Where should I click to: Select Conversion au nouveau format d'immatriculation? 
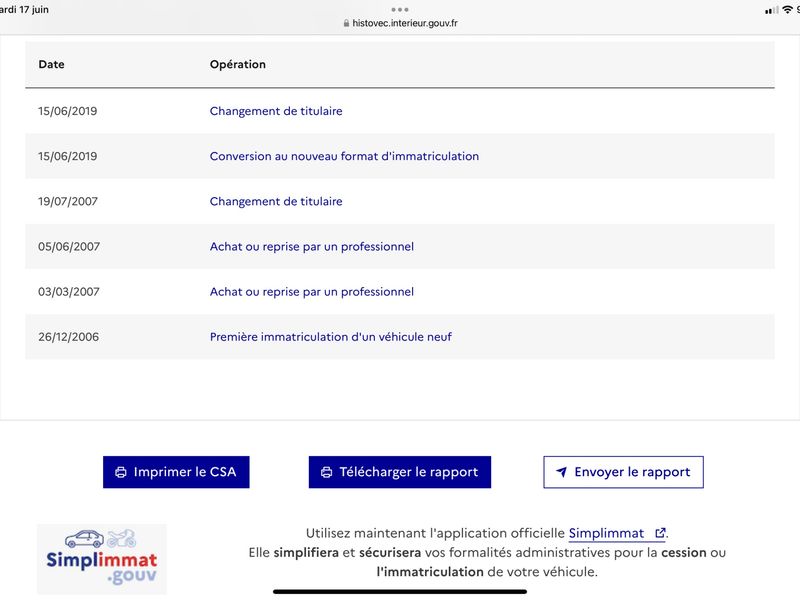coord(344,156)
